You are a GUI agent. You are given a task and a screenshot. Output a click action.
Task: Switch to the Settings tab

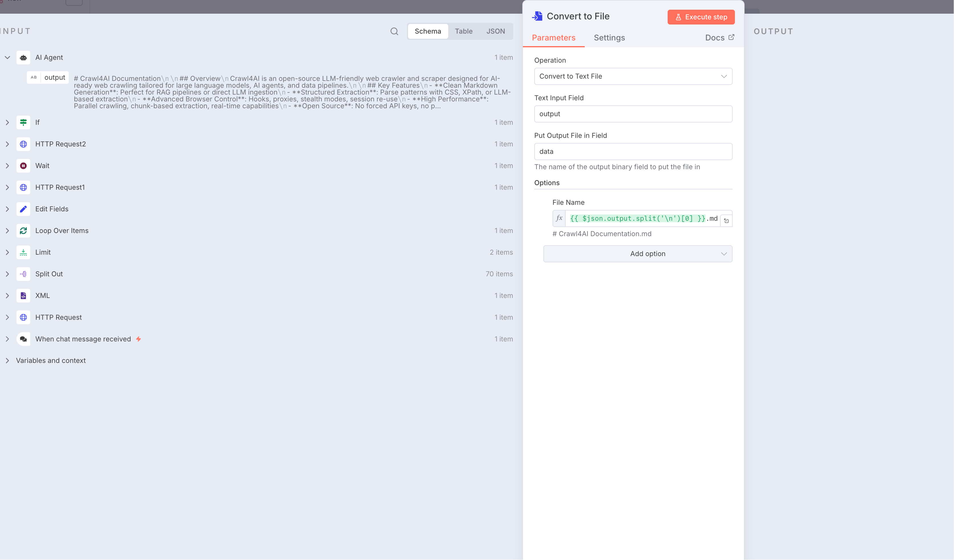click(609, 38)
